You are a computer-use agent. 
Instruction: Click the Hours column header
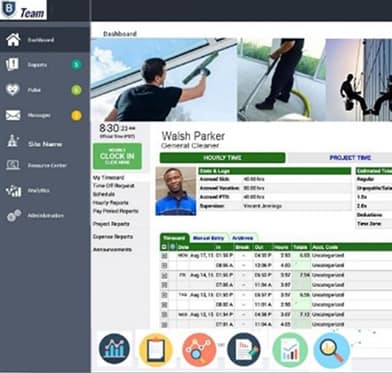(281, 247)
